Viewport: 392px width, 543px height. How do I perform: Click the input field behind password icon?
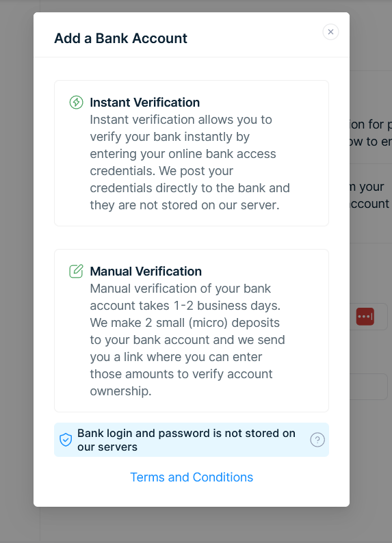369,317
